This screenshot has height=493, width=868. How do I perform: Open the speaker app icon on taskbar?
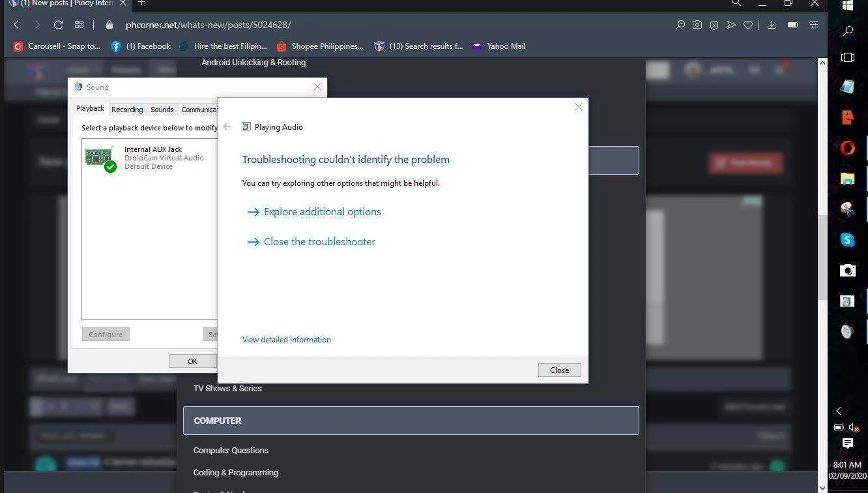[x=847, y=331]
